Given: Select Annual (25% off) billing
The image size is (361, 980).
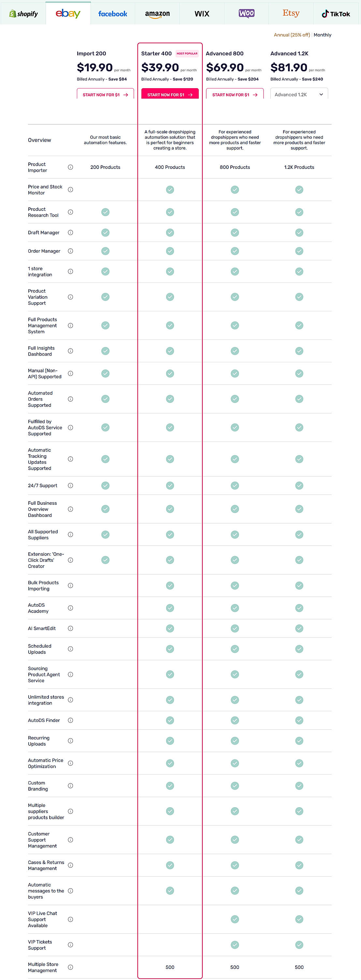Looking at the screenshot, I should click(x=292, y=35).
